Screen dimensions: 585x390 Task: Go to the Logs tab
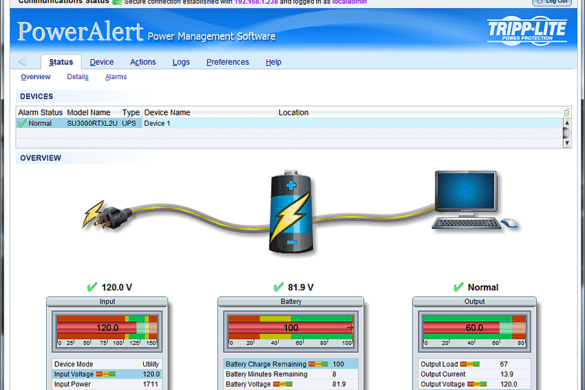(x=181, y=62)
